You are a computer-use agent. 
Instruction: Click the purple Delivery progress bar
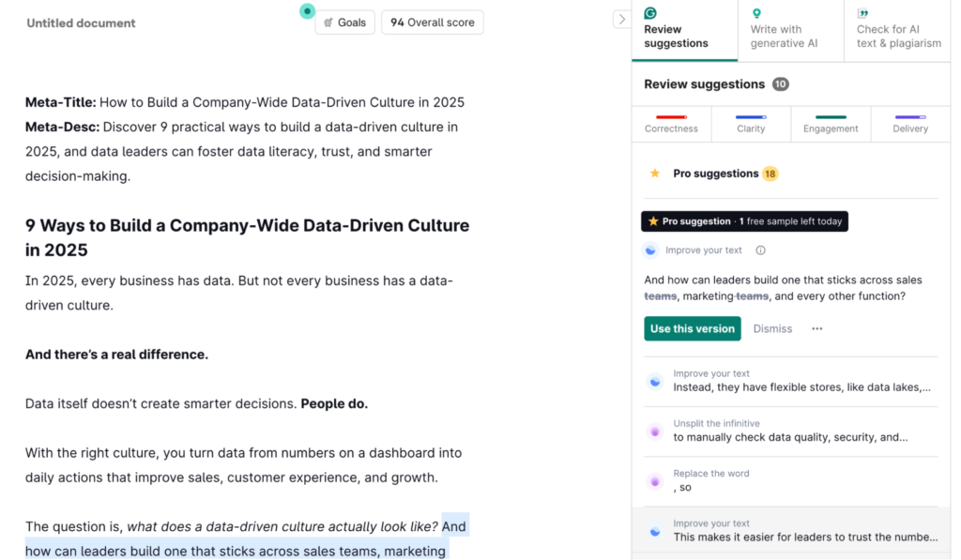click(x=910, y=117)
